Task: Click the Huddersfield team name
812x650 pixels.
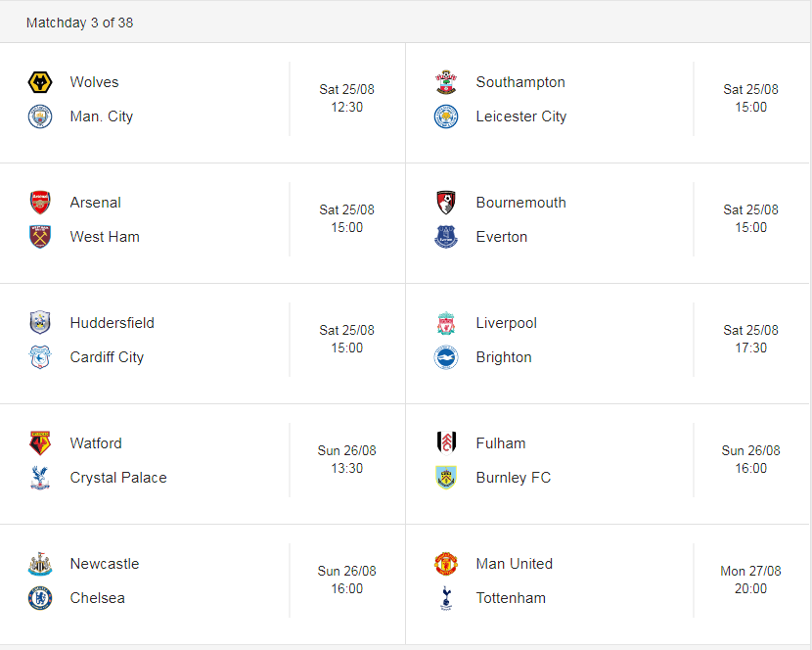Action: [112, 323]
